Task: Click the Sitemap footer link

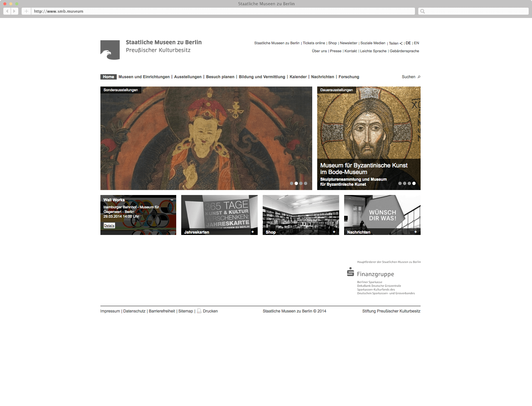Action: click(186, 311)
